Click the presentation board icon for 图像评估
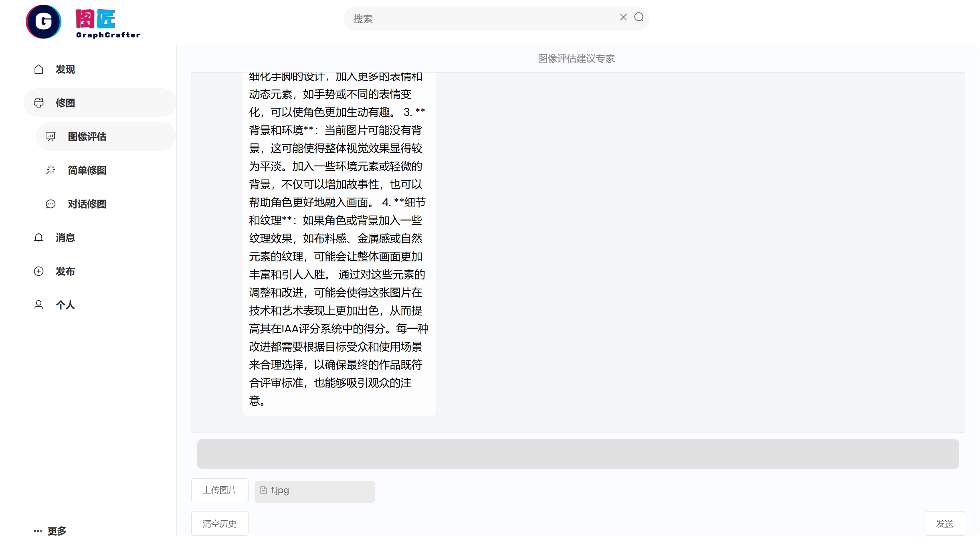Screen dimensions: 980x546 click(51, 137)
